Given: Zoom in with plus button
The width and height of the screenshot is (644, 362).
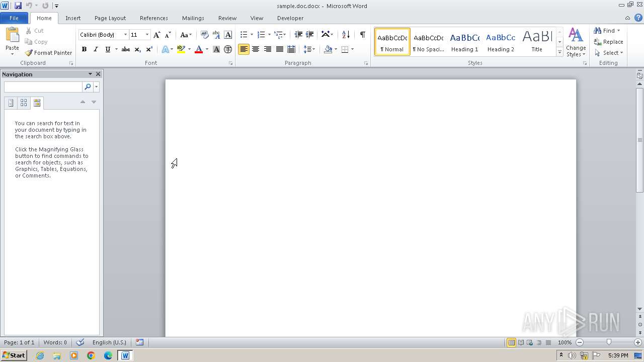Looking at the screenshot, I should coord(638,342).
